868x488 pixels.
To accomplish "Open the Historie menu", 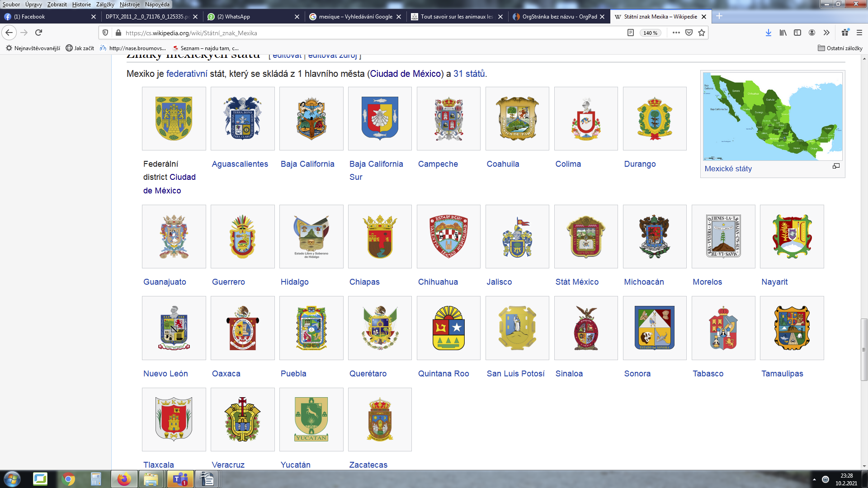I will (81, 4).
